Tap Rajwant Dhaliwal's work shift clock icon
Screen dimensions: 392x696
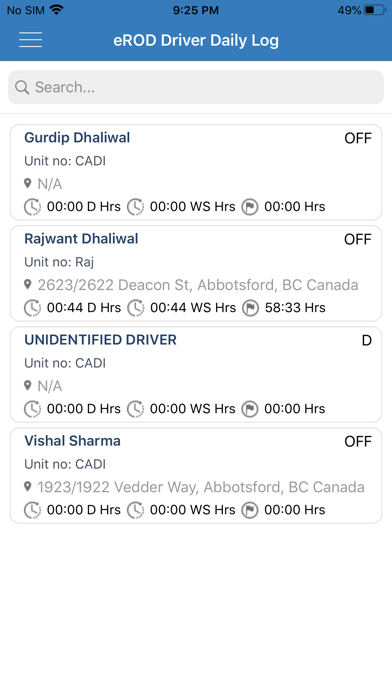click(x=136, y=308)
